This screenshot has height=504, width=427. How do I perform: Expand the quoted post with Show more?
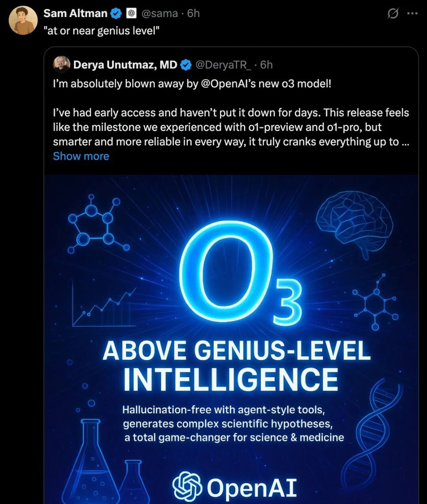click(x=81, y=156)
